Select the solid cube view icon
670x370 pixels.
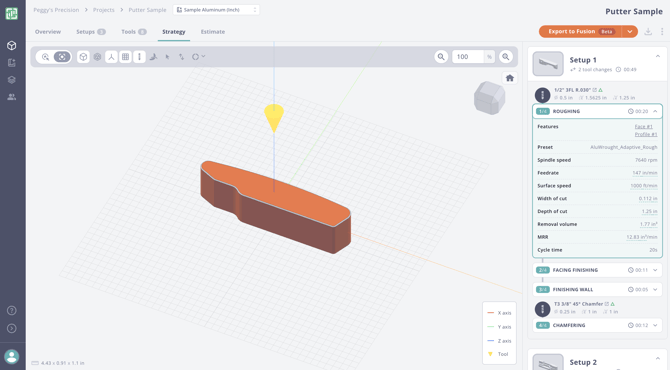point(83,57)
